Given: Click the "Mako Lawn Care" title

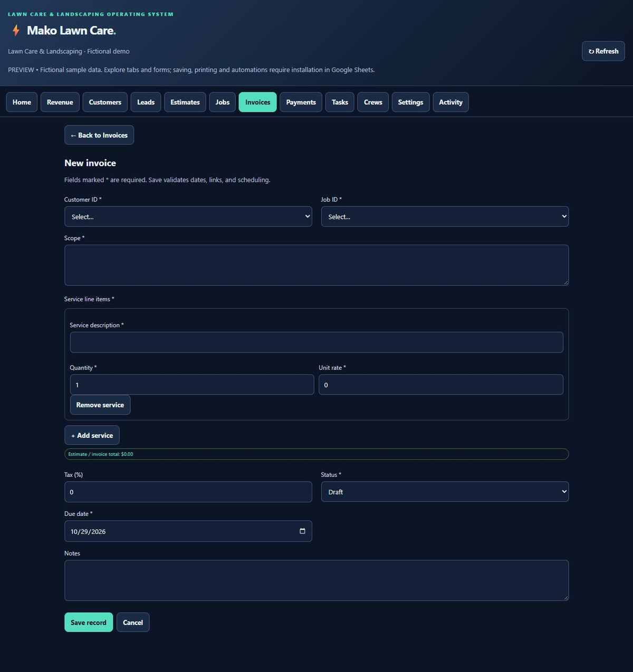Looking at the screenshot, I should tap(70, 31).
